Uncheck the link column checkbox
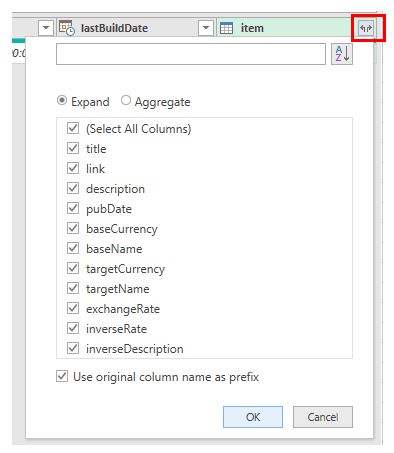Viewport: 394px width, 453px height. tap(73, 168)
